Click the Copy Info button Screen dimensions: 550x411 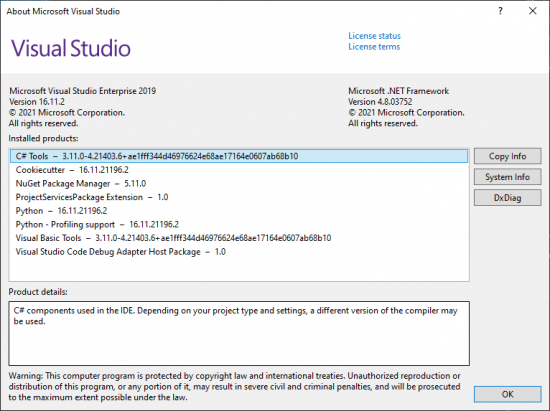(507, 156)
